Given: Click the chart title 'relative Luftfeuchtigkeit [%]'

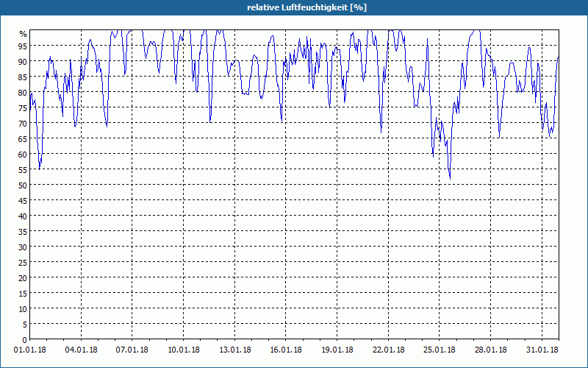Looking at the screenshot, I should point(306,7).
